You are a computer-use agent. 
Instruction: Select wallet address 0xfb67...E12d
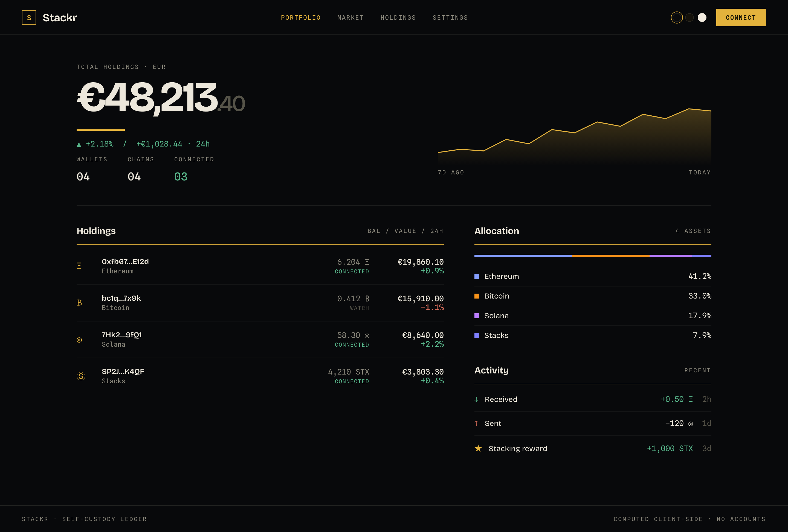125,262
